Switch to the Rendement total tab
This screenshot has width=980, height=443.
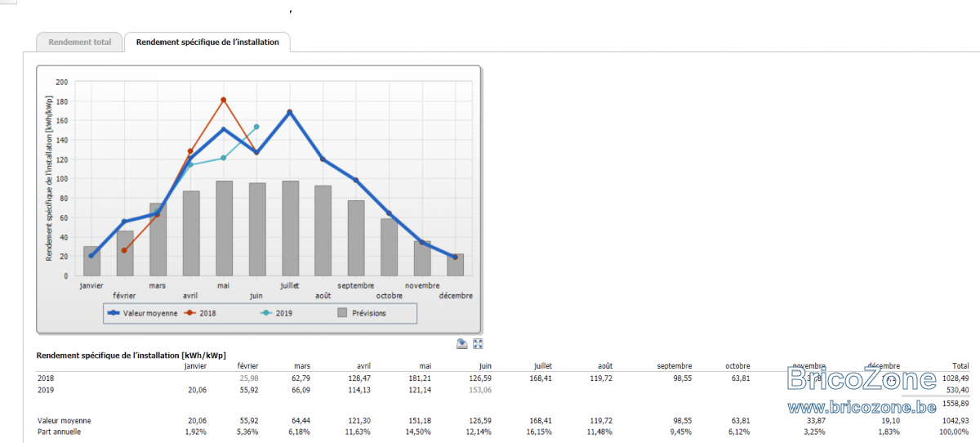tap(80, 42)
